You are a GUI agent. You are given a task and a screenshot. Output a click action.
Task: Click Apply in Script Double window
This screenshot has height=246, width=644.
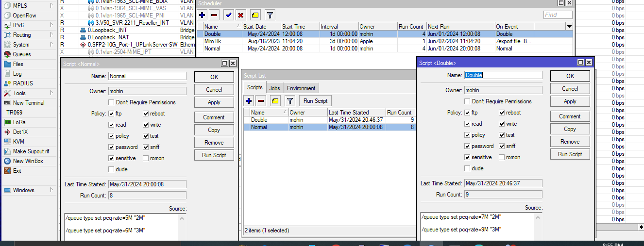point(570,101)
